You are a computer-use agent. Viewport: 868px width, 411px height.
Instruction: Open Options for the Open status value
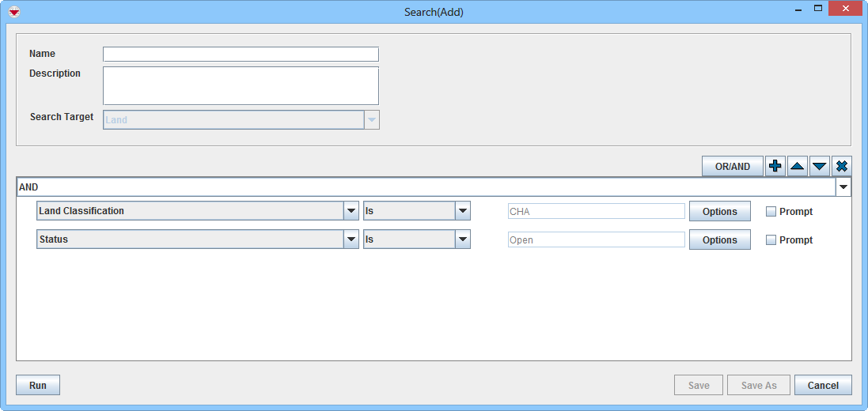coord(719,240)
